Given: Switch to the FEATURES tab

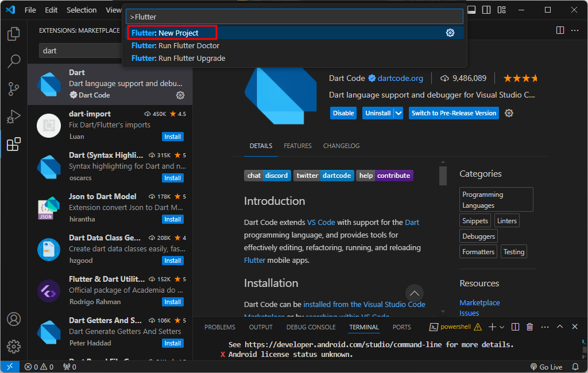Looking at the screenshot, I should [297, 146].
